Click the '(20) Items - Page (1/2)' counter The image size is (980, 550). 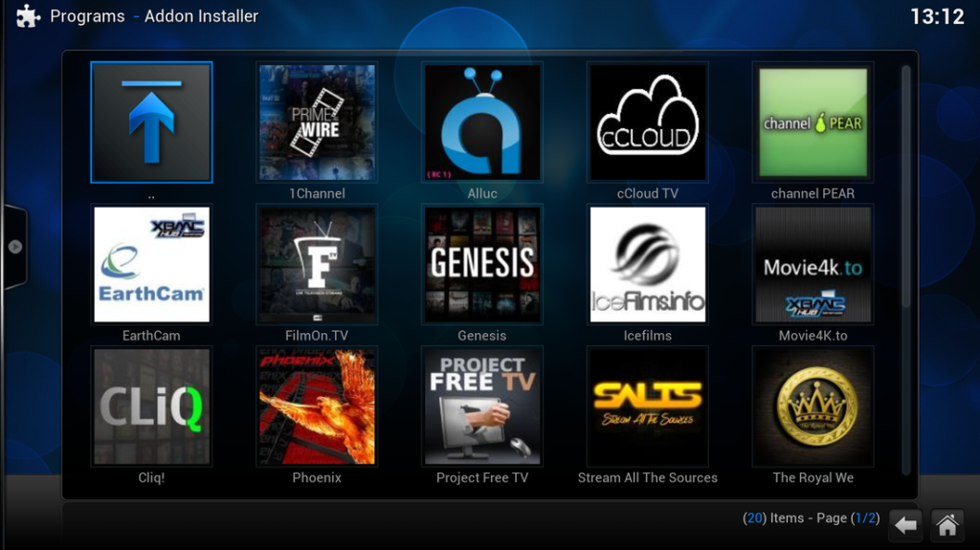(811, 518)
